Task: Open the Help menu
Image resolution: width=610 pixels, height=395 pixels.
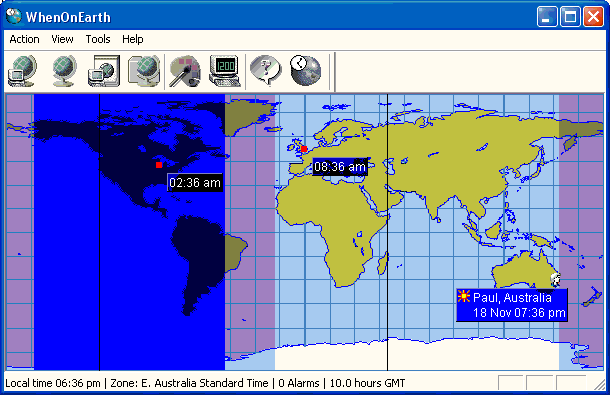Action: (133, 39)
